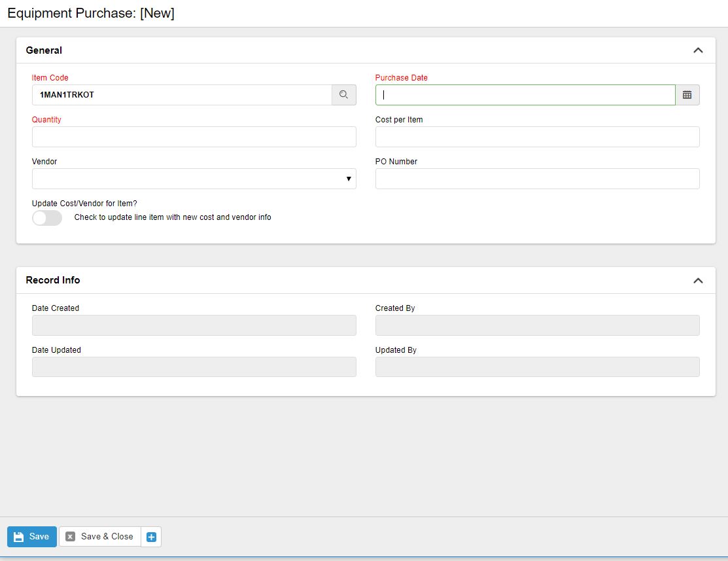This screenshot has height=561, width=728.
Task: Click the PO Number text box
Action: pos(537,179)
